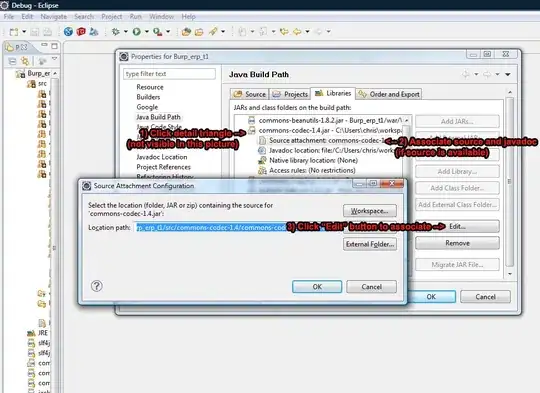Minimize the Package Explorer view

(x=44, y=45)
